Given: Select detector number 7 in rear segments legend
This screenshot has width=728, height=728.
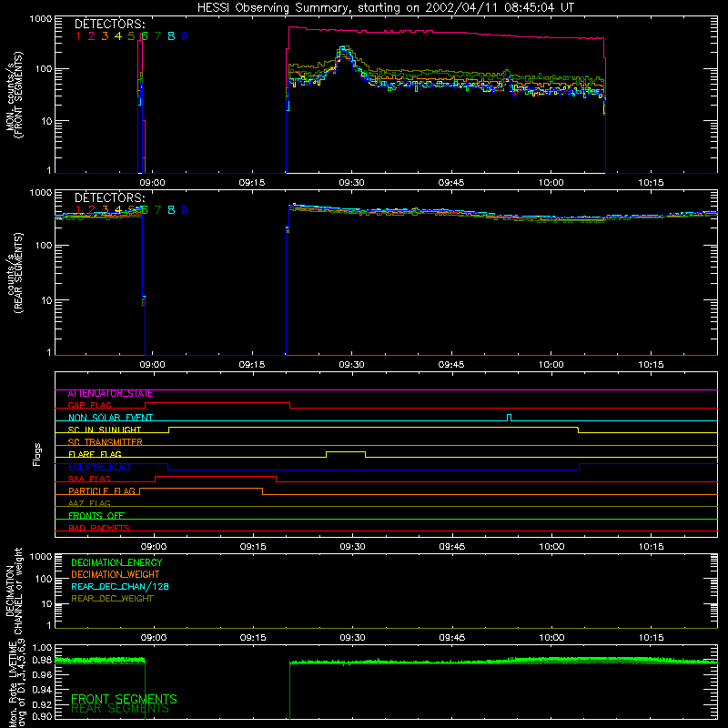Looking at the screenshot, I should tap(157, 210).
